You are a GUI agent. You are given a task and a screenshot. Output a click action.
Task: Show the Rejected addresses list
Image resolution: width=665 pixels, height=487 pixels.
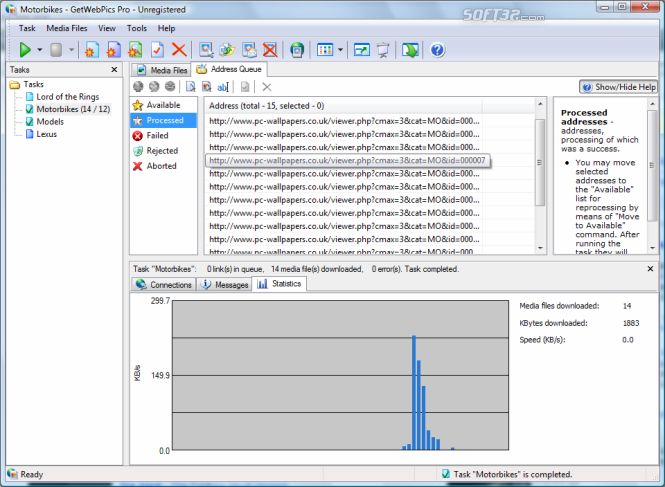point(163,151)
